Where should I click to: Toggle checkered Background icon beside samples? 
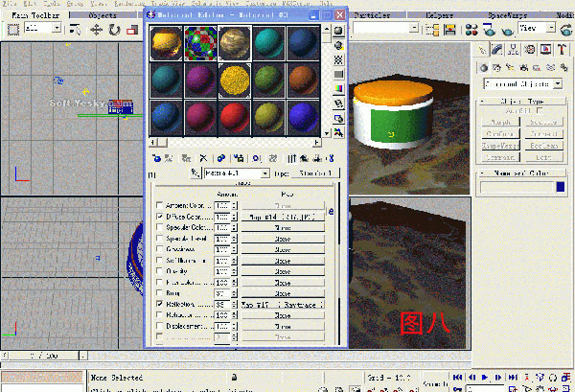click(338, 59)
